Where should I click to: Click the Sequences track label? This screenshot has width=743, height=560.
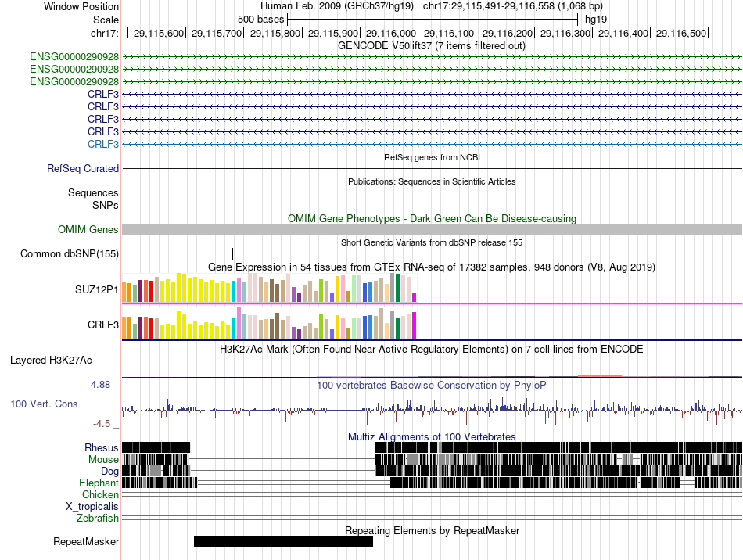click(x=93, y=193)
